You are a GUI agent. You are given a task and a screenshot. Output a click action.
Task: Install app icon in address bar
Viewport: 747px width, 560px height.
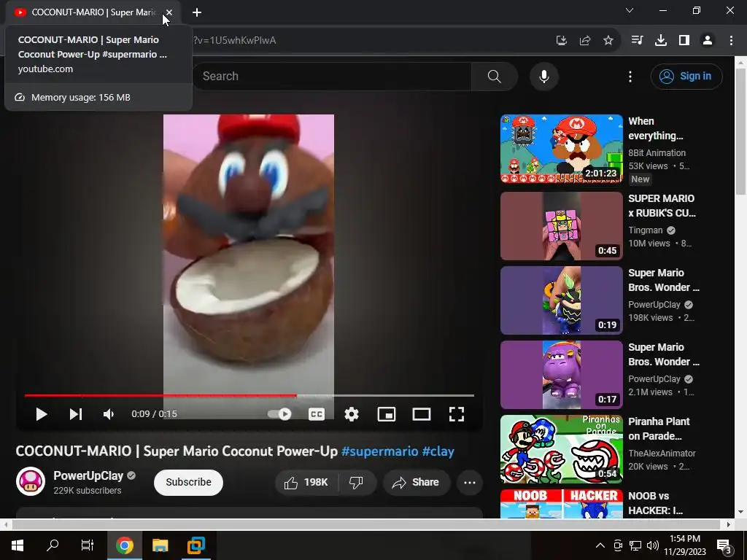[x=562, y=41]
